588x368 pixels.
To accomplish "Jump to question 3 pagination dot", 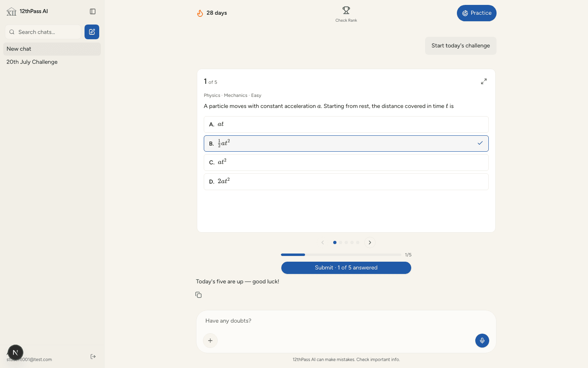I will [x=346, y=242].
